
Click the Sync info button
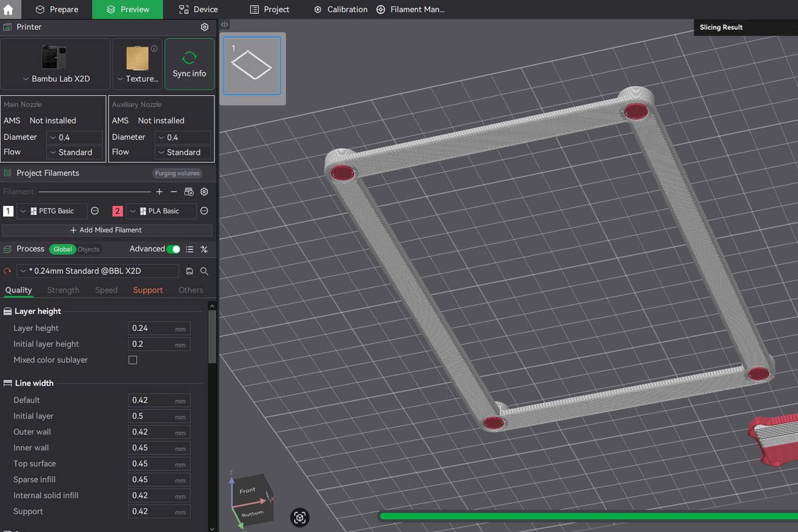[189, 64]
